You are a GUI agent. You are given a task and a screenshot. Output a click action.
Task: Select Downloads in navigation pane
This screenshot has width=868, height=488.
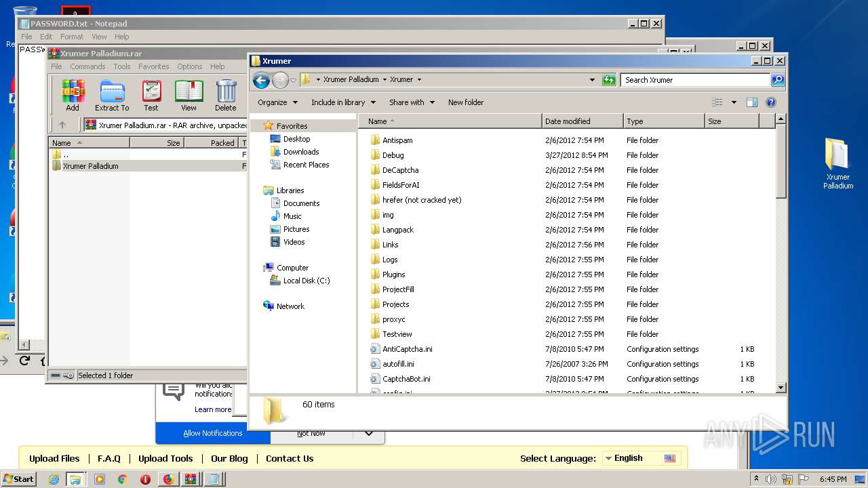point(301,152)
